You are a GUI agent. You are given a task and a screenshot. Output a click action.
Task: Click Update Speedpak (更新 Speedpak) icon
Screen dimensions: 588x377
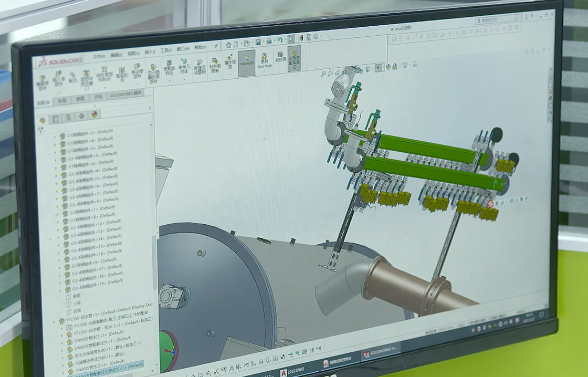(x=265, y=60)
